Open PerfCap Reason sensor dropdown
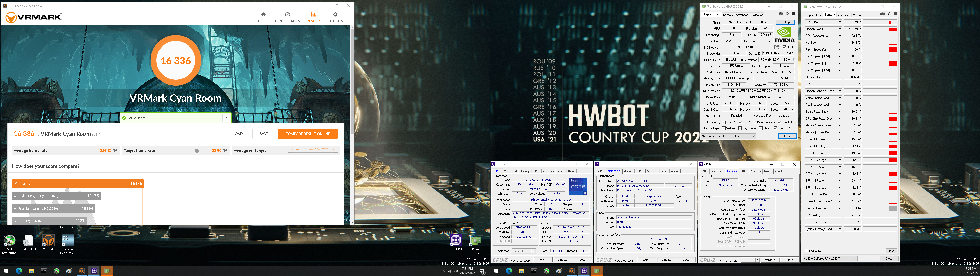This screenshot has height=276, width=980. point(840,208)
